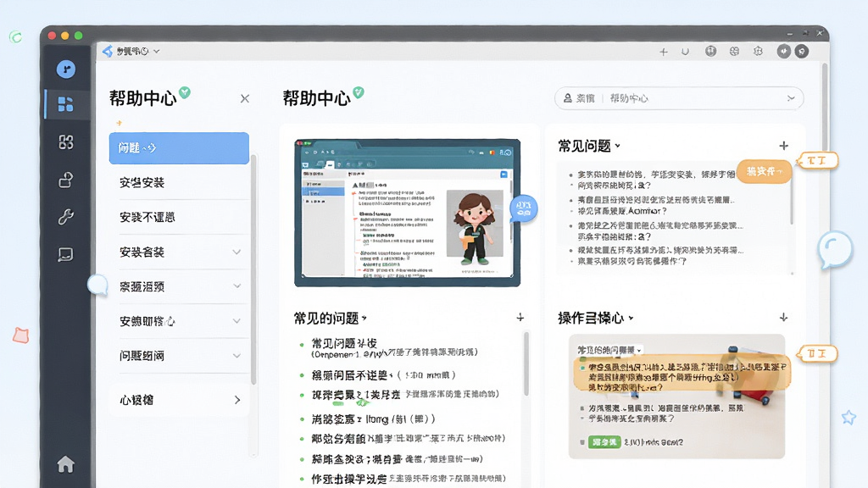Click the scrollbar of the 常见问题 list
The width and height of the screenshot is (868, 488).
coord(793,194)
